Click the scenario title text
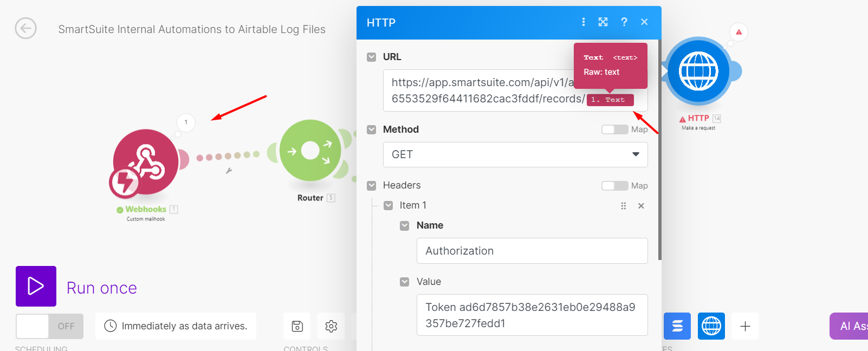 click(x=192, y=29)
